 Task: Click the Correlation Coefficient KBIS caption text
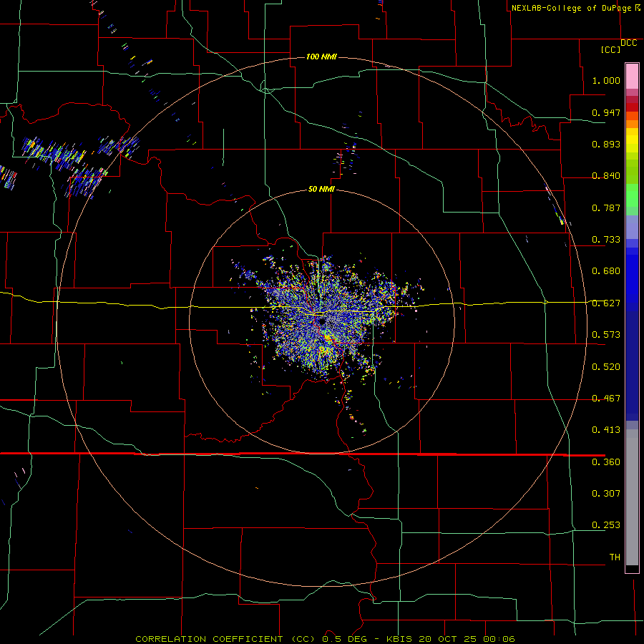(325, 639)
